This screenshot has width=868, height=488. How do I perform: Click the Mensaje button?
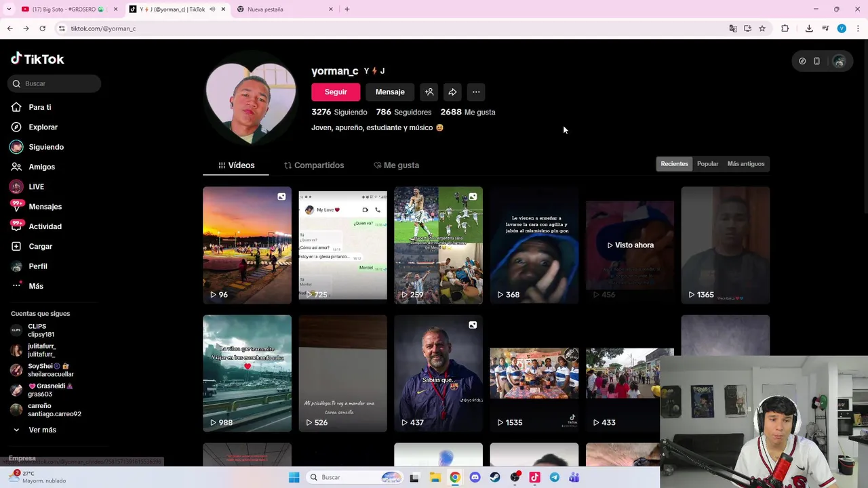tap(390, 92)
